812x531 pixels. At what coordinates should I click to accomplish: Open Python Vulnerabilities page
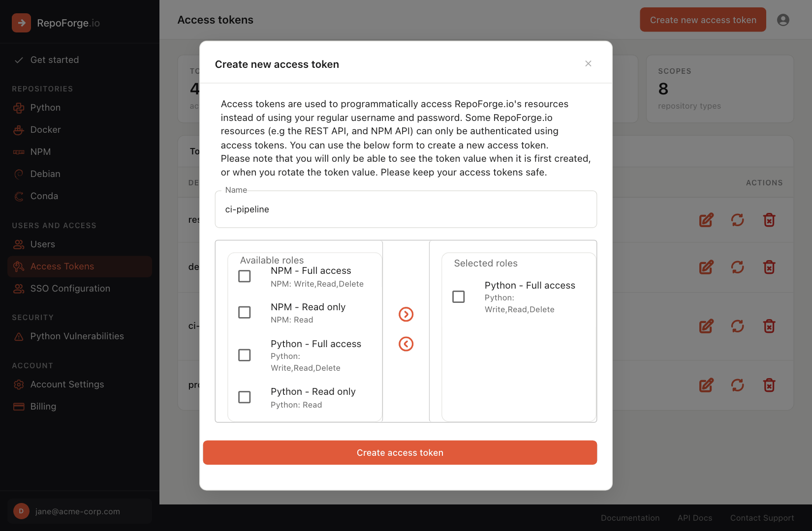click(x=80, y=336)
